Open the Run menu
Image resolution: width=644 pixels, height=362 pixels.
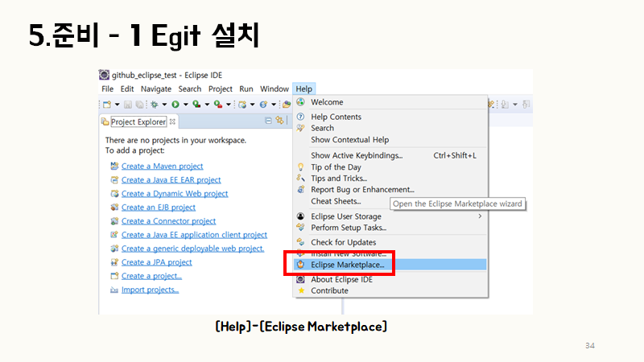[246, 89]
